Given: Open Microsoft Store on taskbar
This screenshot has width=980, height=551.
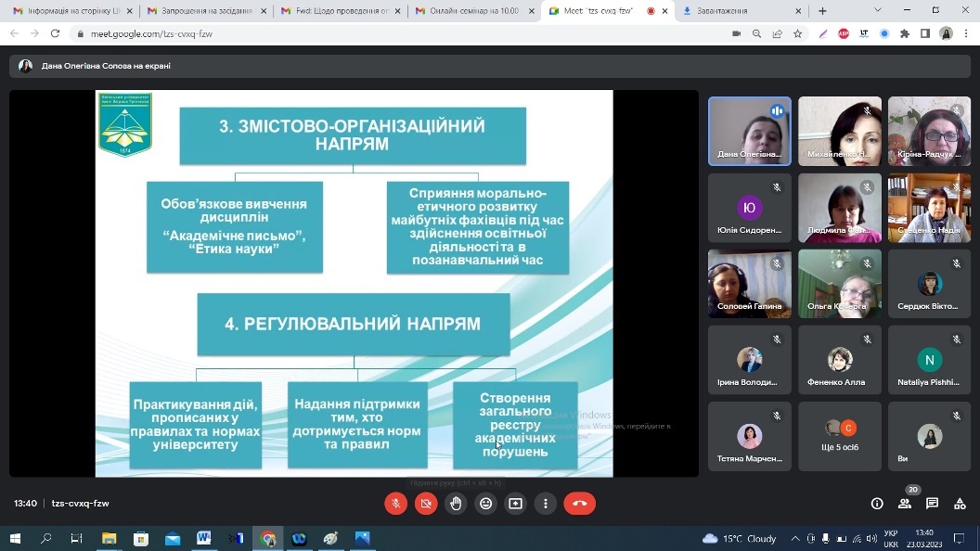Looking at the screenshot, I should [141, 539].
